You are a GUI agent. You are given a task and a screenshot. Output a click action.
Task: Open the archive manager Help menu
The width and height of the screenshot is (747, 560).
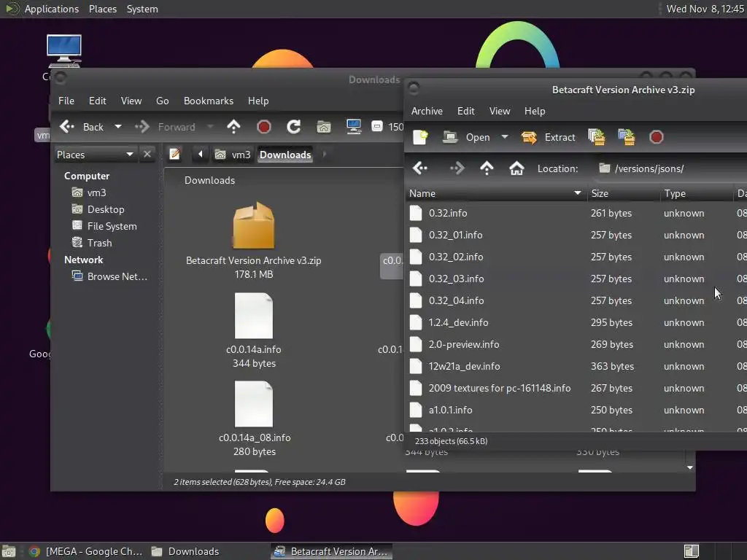click(x=535, y=111)
